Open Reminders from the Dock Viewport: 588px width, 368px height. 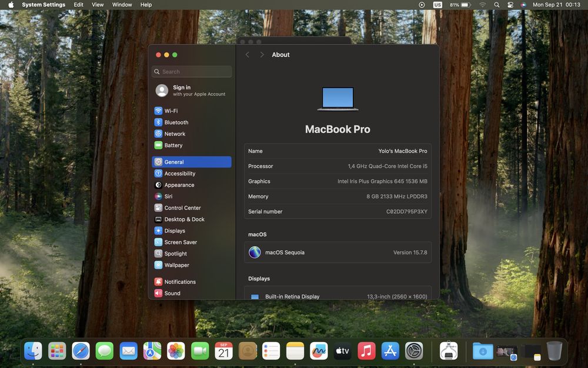(271, 352)
